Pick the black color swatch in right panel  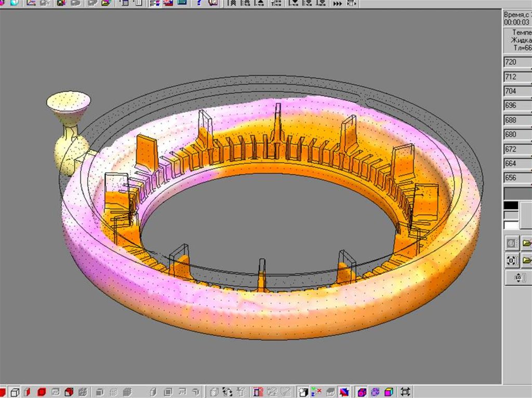(511, 205)
